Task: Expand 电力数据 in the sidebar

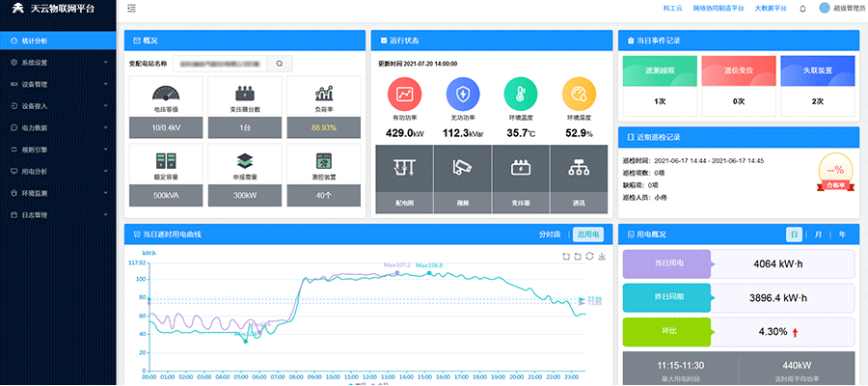Action: point(58,127)
